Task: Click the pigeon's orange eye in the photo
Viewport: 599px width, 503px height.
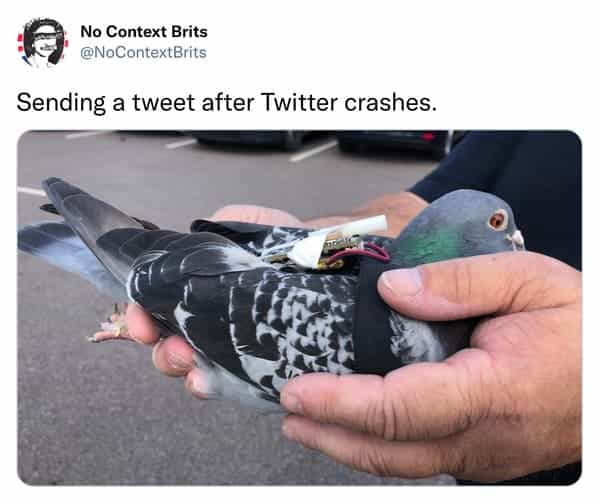Action: [498, 220]
